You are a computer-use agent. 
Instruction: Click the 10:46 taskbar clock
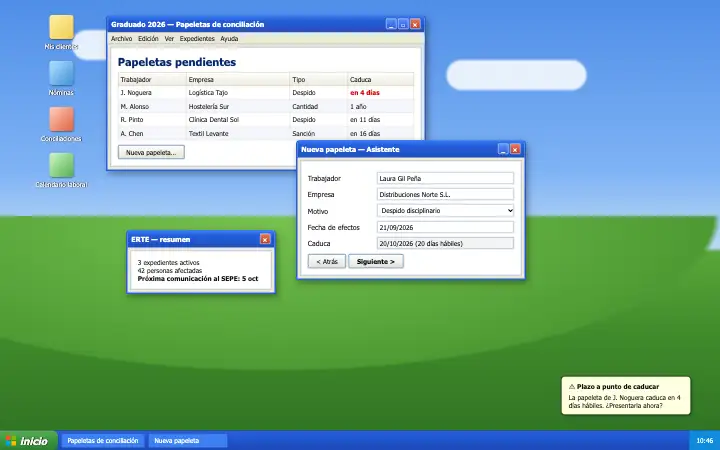pos(705,441)
